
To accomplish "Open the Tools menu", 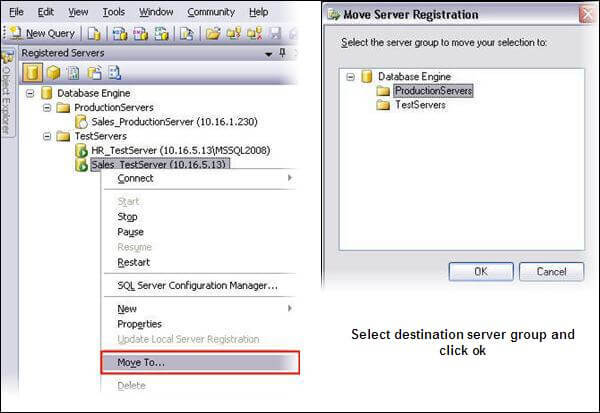I will (x=114, y=12).
